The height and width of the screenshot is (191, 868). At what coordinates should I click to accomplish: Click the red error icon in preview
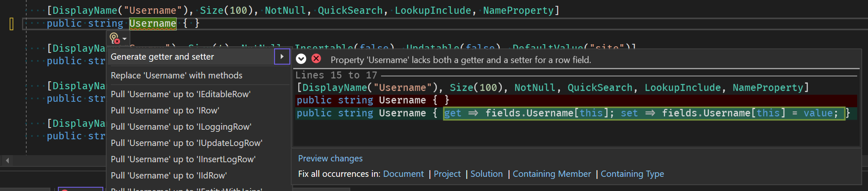317,59
